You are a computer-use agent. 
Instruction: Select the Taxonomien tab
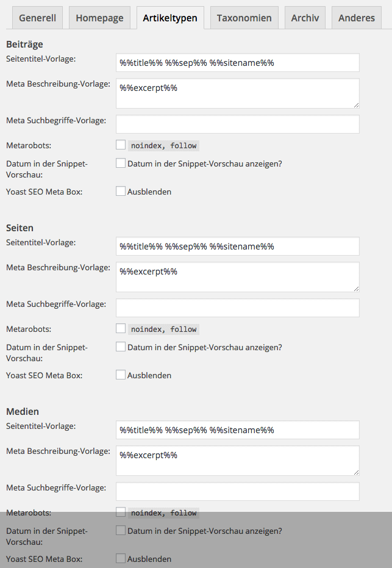click(x=244, y=18)
